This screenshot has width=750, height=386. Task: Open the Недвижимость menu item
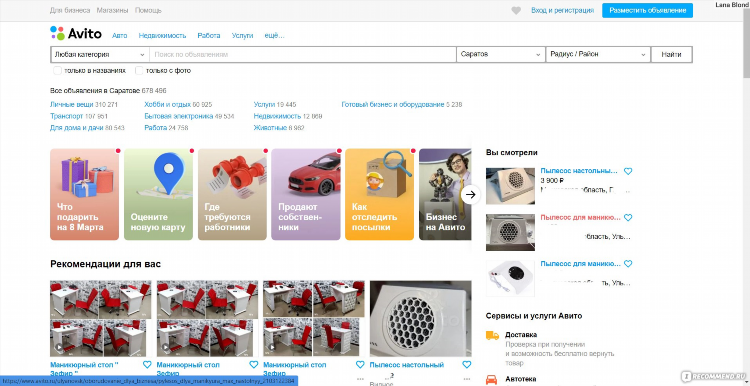coord(162,35)
